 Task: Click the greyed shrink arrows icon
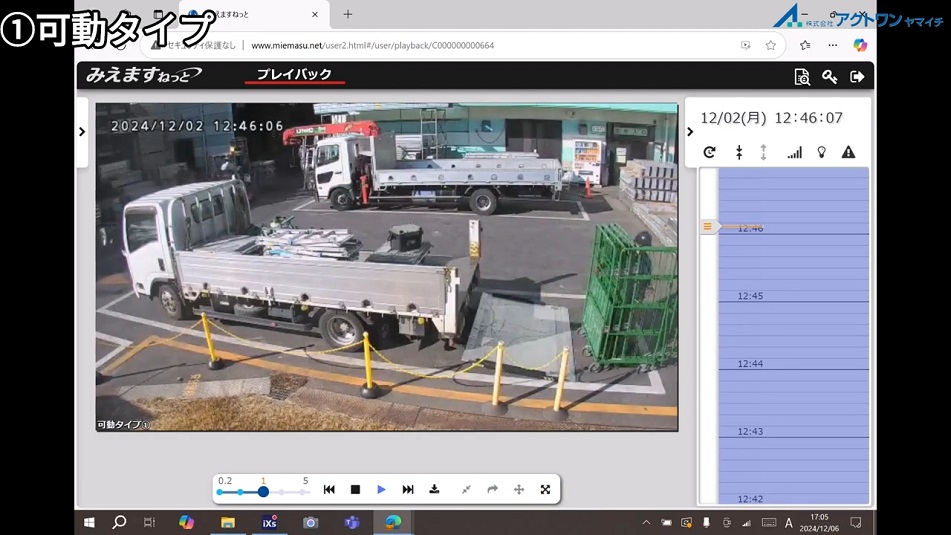tap(466, 490)
